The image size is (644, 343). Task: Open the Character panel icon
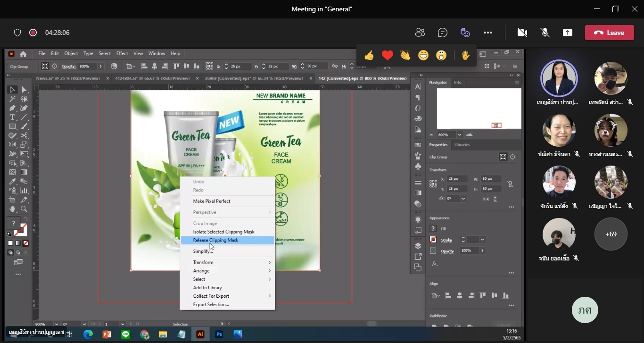pos(418,86)
